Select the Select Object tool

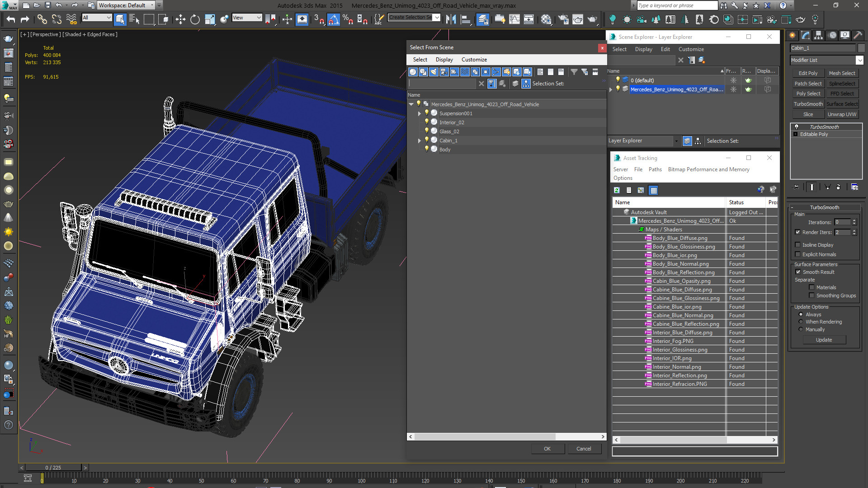coord(120,19)
